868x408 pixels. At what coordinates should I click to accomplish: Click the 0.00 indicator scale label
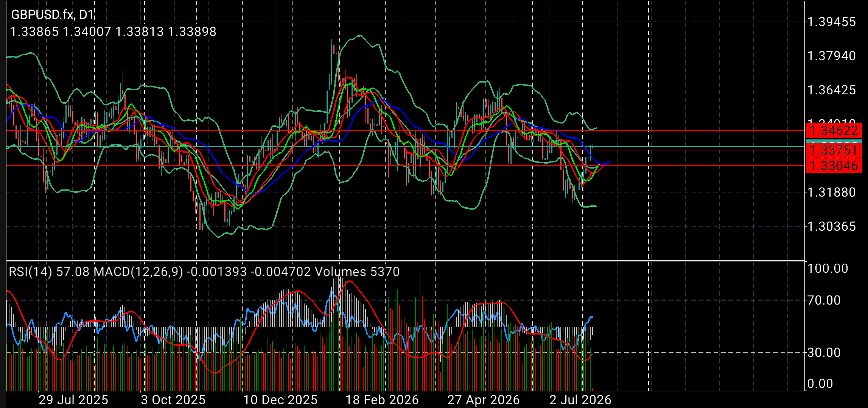(x=820, y=383)
